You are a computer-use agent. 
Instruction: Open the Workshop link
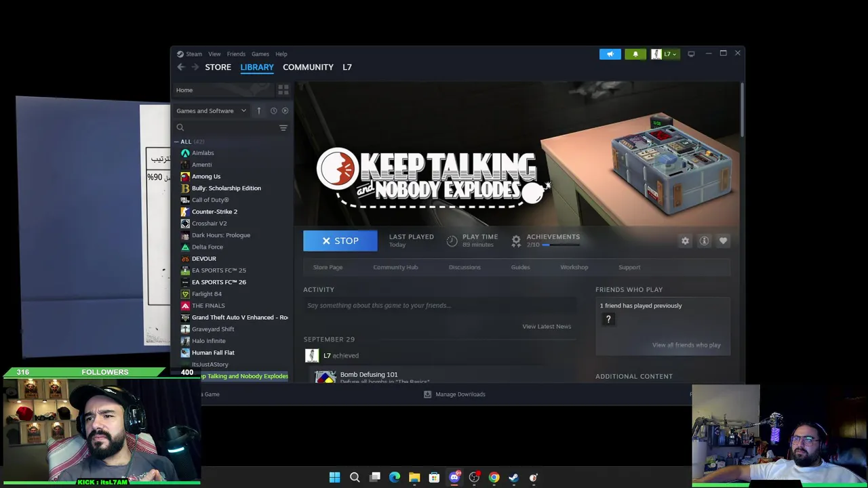(x=574, y=267)
